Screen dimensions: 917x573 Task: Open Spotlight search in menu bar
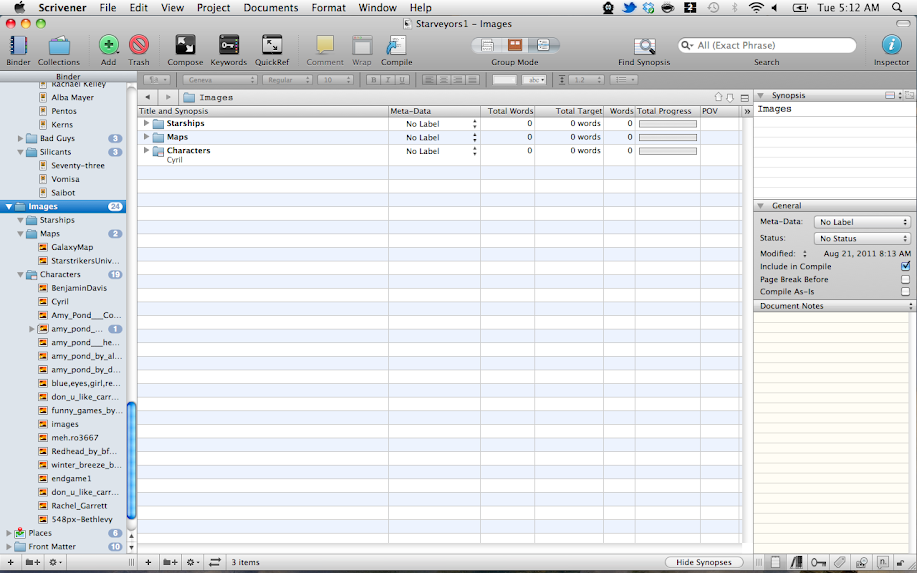coord(897,8)
